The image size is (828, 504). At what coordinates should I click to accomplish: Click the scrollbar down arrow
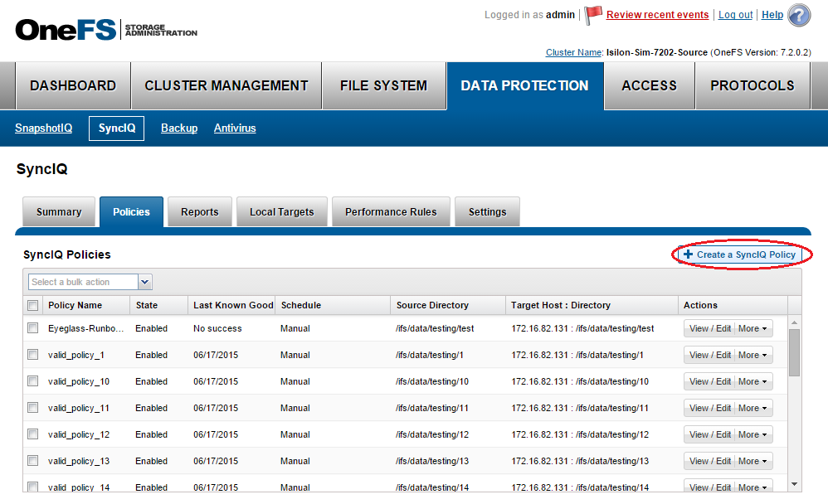[794, 484]
